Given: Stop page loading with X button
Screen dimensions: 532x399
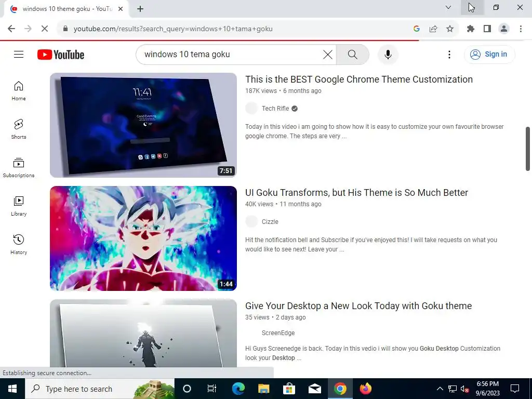Looking at the screenshot, I should [45, 29].
